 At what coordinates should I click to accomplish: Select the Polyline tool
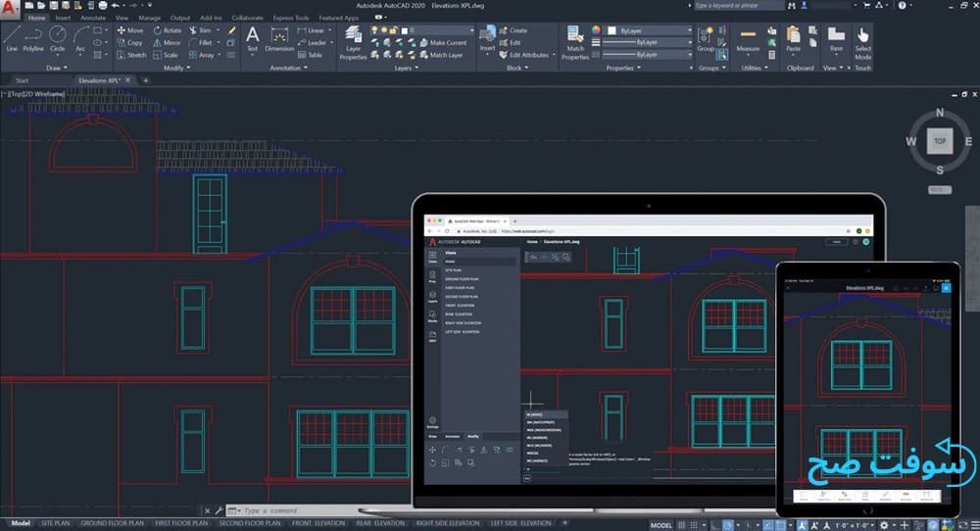pos(33,39)
